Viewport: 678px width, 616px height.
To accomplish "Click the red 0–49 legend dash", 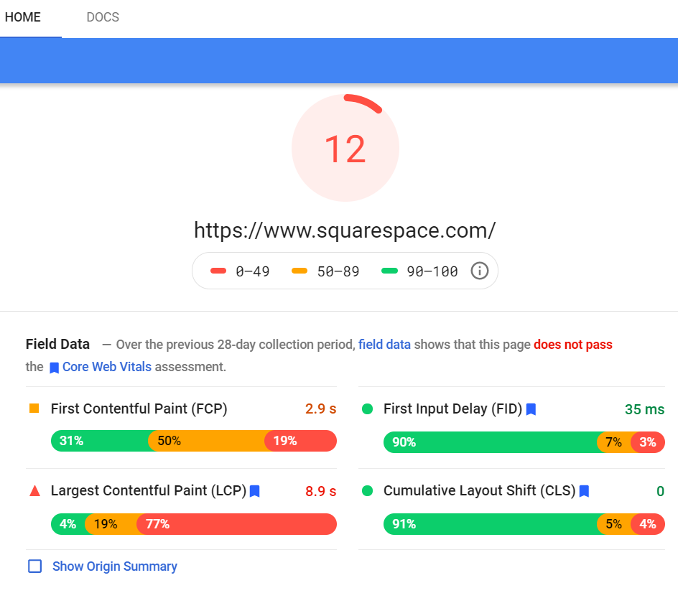I will tap(218, 271).
